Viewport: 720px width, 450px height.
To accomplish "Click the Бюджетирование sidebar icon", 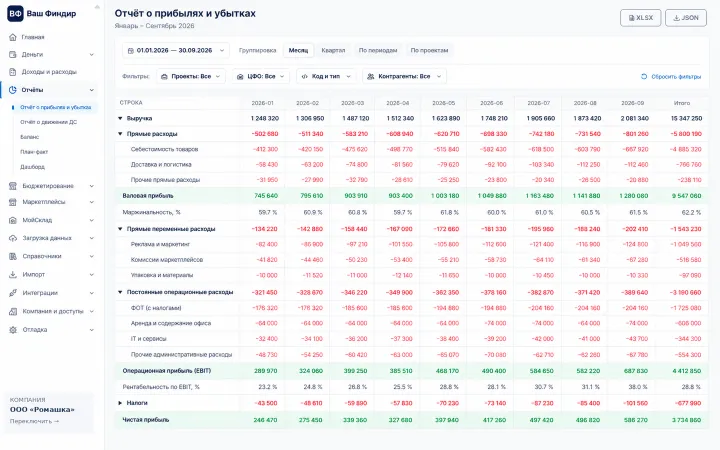I will coord(13,186).
